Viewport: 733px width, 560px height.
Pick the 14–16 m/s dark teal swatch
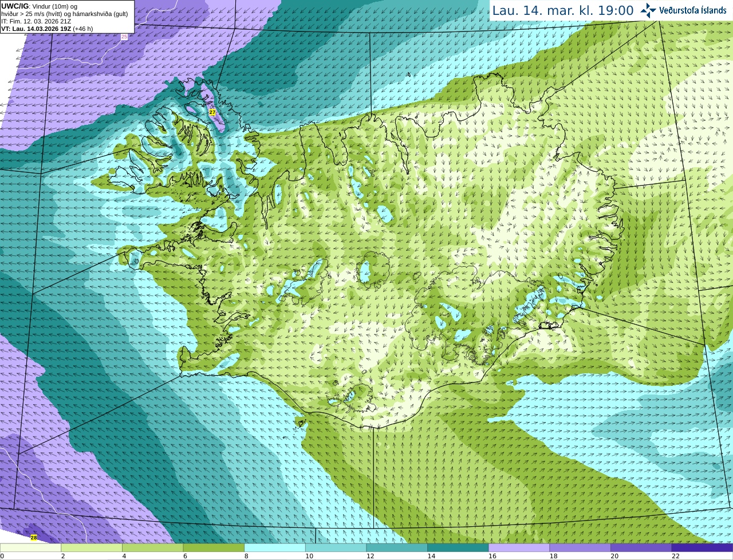(458, 547)
